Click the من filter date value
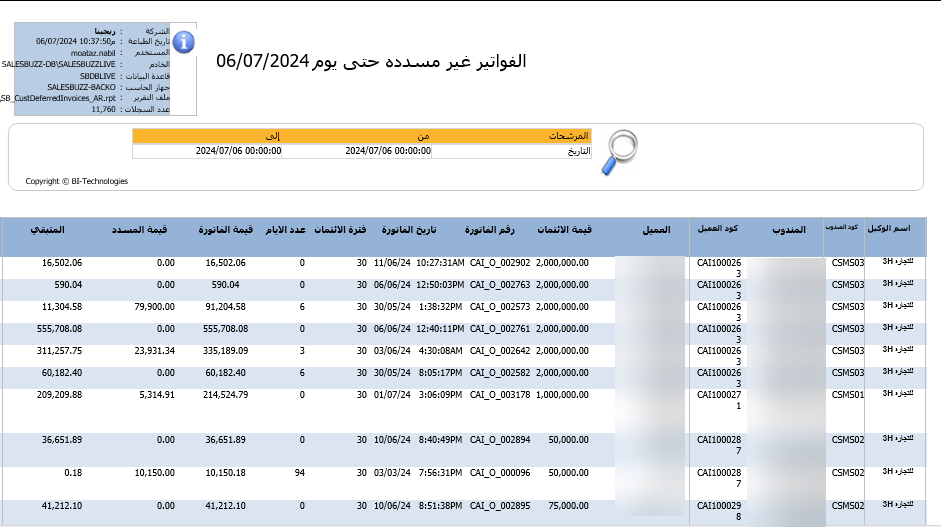 (388, 151)
